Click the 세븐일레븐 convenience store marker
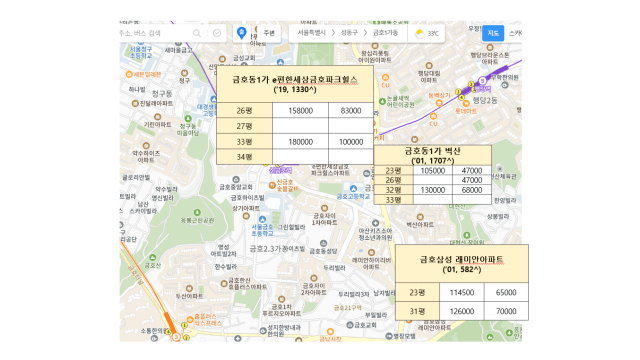 coord(129,74)
